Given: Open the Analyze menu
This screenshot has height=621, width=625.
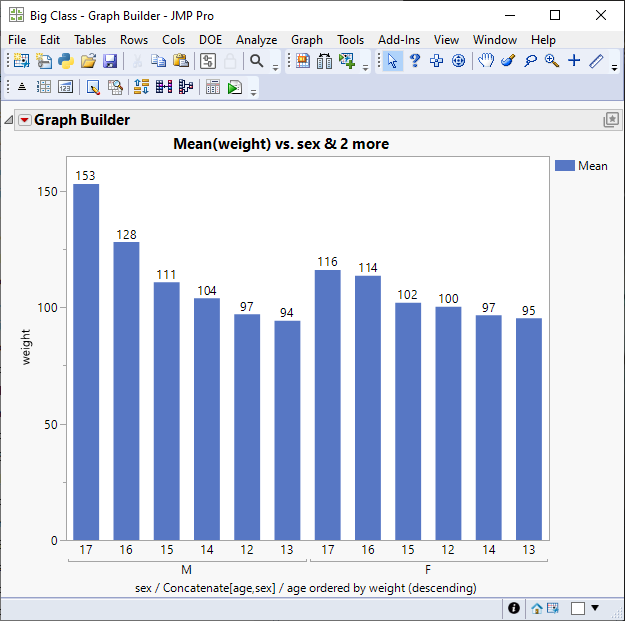Looking at the screenshot, I should 256,39.
